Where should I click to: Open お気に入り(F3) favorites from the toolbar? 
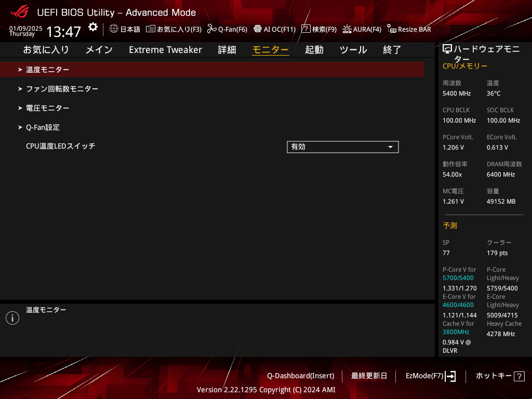point(174,29)
